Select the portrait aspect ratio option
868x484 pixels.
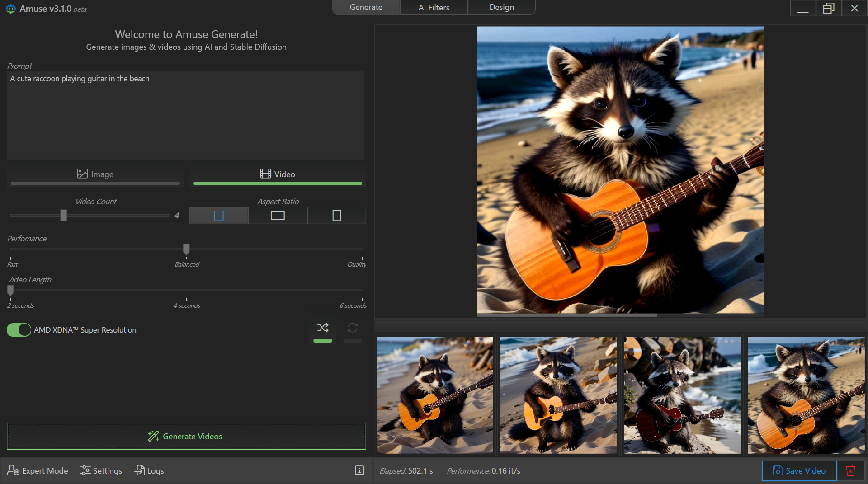[336, 216]
